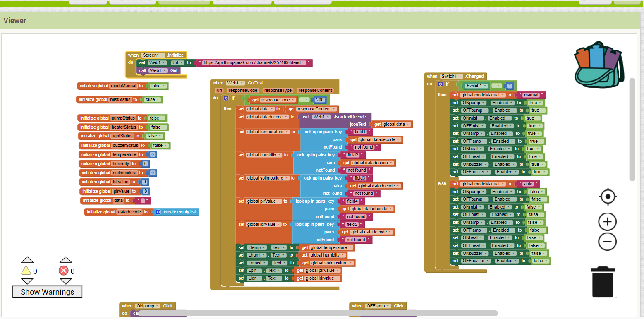Click the down arrow beneath the warnings counter
The width and height of the screenshot is (644, 319).
27,281
